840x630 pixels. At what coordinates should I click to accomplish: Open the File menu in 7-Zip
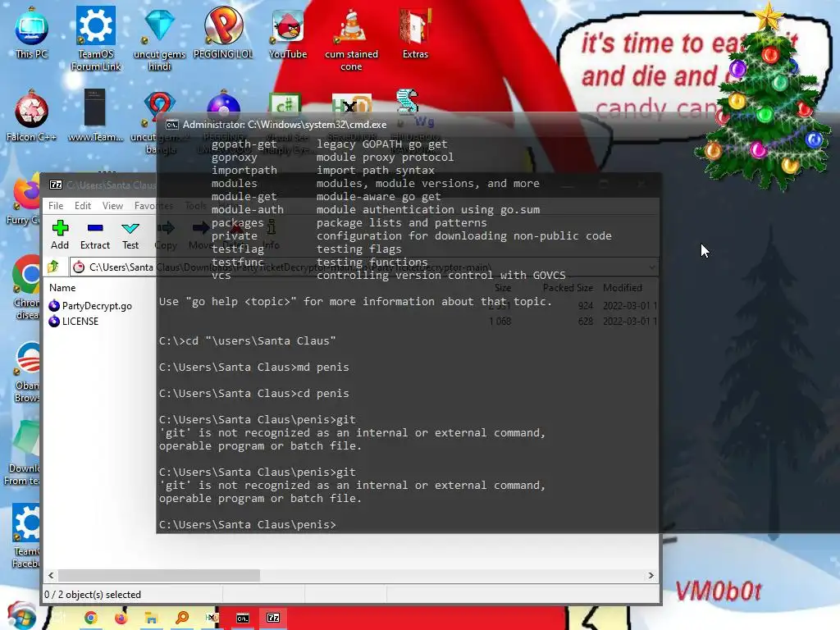(x=56, y=206)
